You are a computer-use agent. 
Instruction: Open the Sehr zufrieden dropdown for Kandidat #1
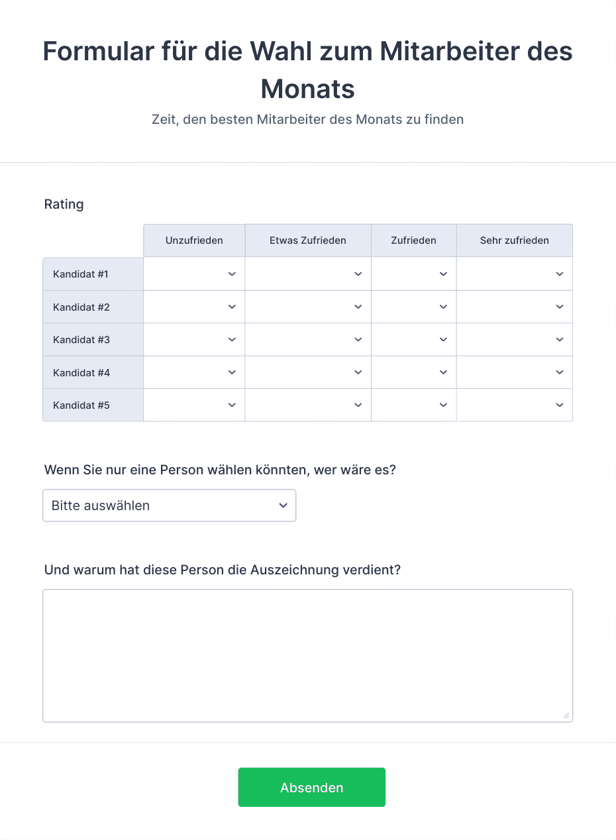[x=514, y=274]
